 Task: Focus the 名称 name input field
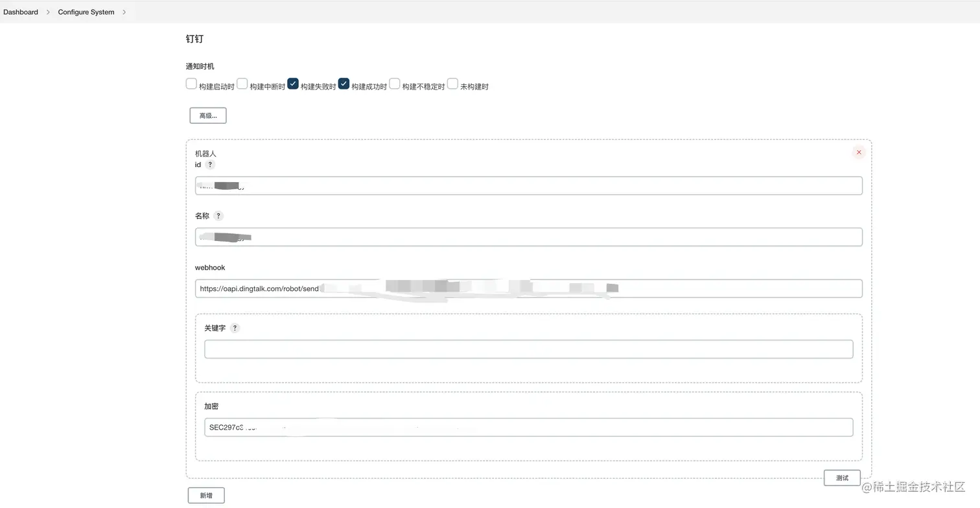(x=529, y=237)
